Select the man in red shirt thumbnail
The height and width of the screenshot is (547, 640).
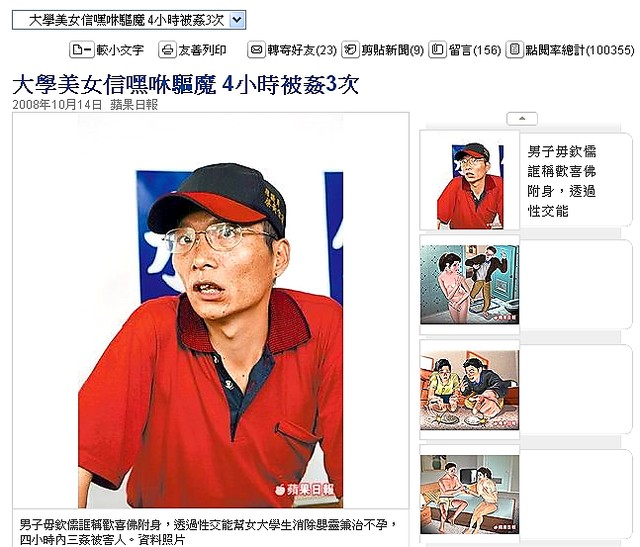(x=470, y=186)
